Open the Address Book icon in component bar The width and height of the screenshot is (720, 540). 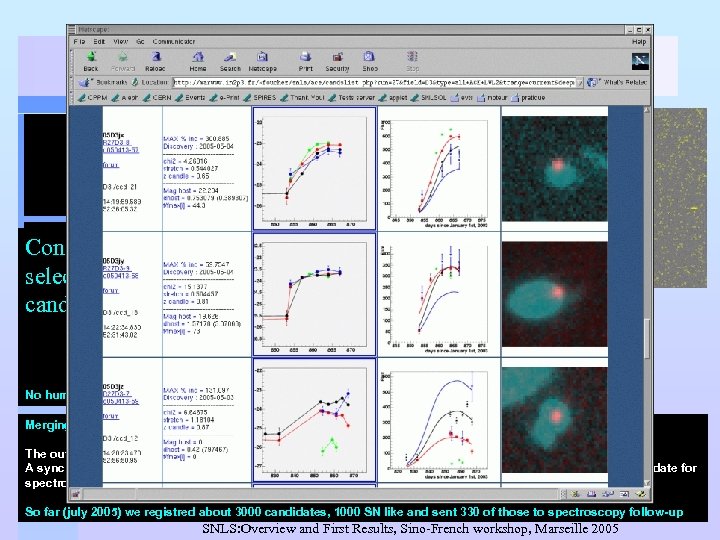[x=624, y=495]
